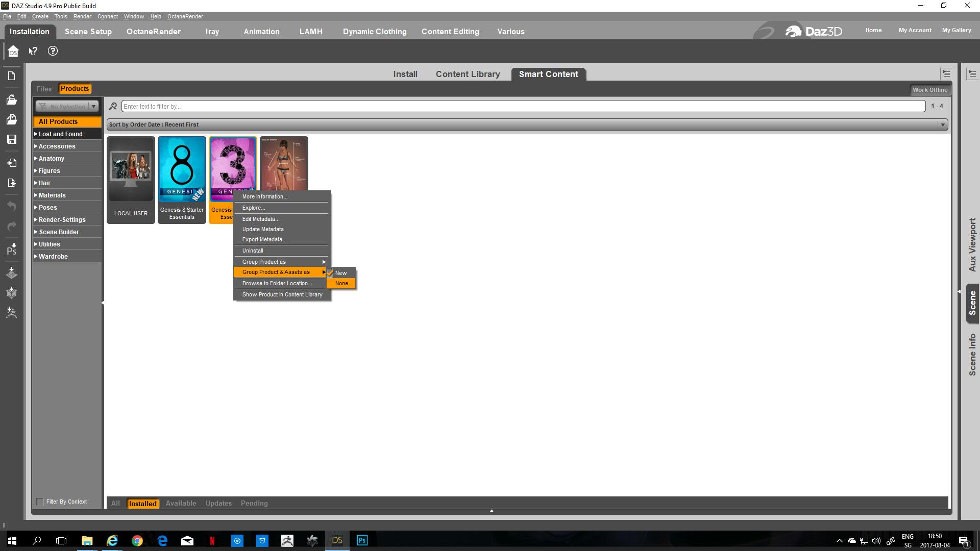Click the What's This help cursor icon
Image resolution: width=980 pixels, height=551 pixels.
click(33, 51)
